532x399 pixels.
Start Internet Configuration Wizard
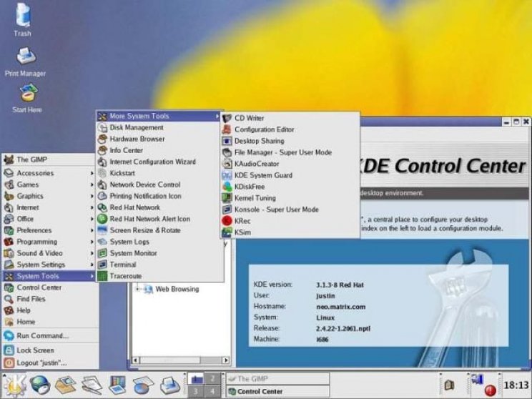click(x=159, y=162)
